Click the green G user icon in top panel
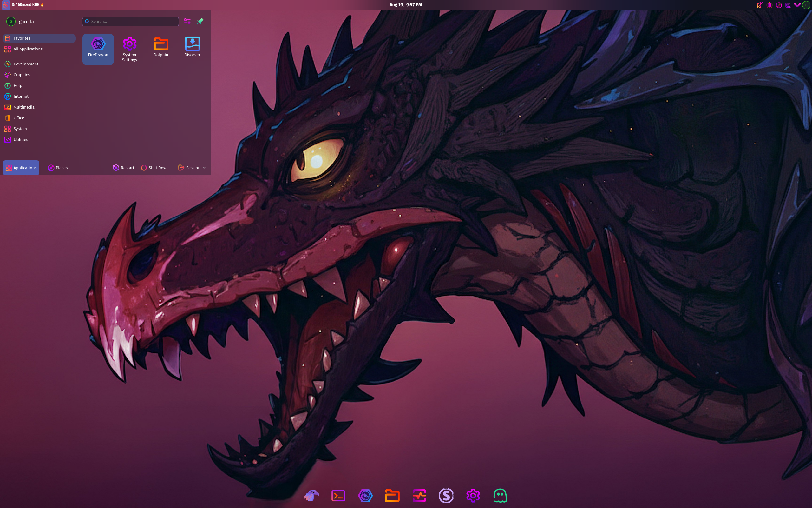The width and height of the screenshot is (812, 508). coord(806,5)
